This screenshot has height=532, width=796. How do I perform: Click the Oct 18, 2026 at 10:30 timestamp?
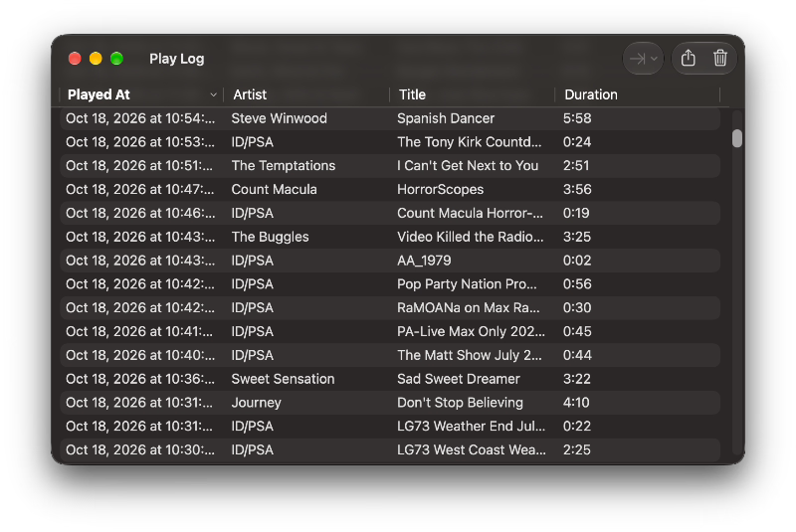(140, 449)
